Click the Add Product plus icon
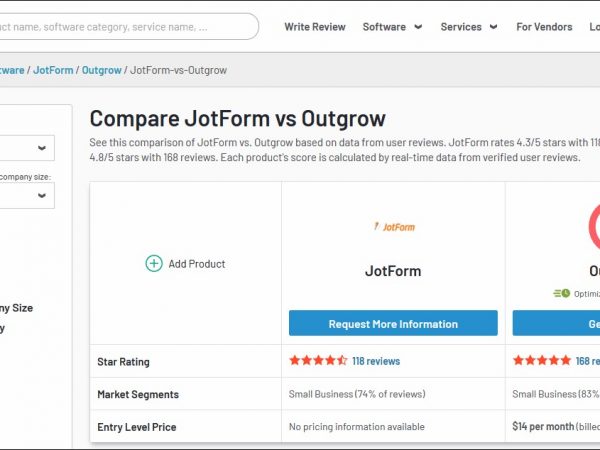600x450 pixels. click(x=154, y=264)
